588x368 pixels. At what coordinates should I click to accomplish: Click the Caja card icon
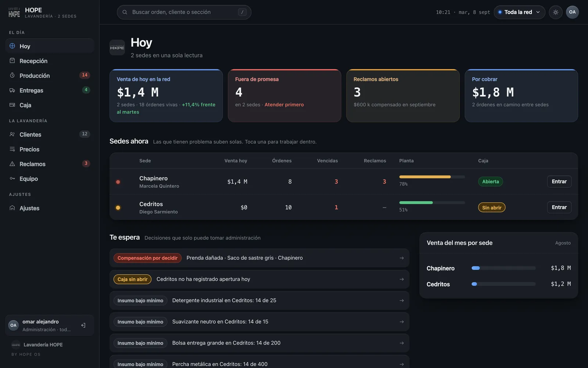(12, 105)
